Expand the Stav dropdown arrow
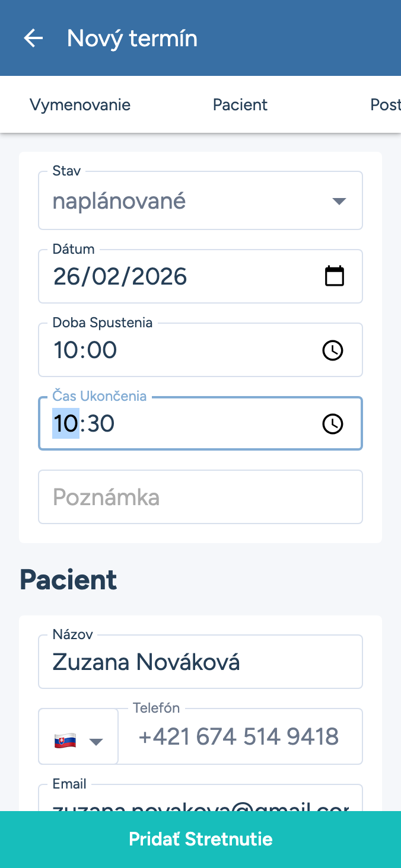The height and width of the screenshot is (868, 401). (339, 202)
